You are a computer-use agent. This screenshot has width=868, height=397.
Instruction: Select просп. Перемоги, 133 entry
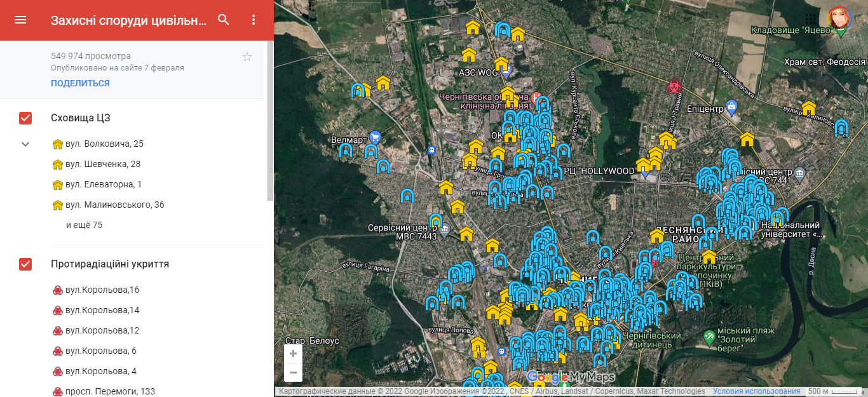tap(103, 391)
